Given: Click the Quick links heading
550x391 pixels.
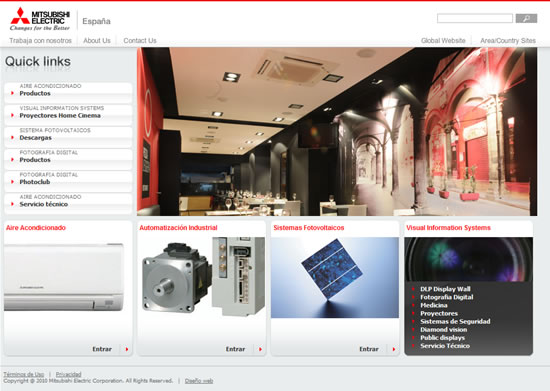Looking at the screenshot, I should (38, 61).
